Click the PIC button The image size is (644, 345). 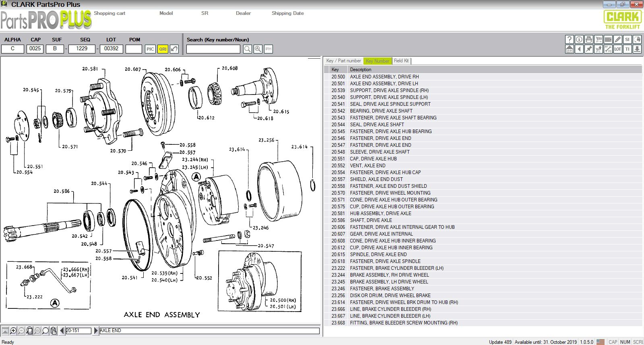tap(150, 49)
